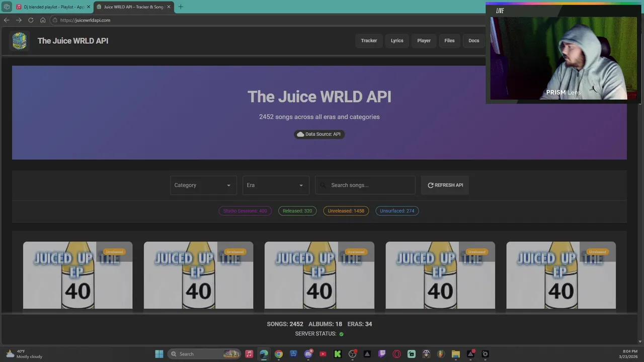Open the browser workspaces icon
Screen dimensions: 644x362
click(7, 7)
